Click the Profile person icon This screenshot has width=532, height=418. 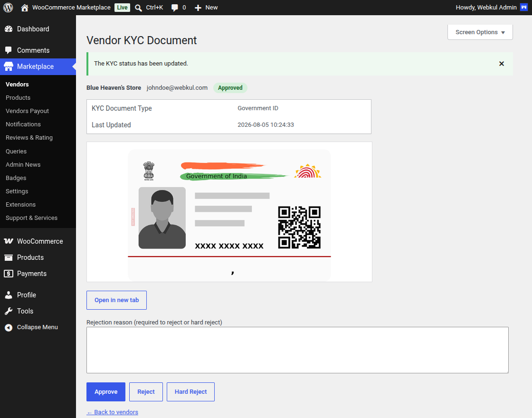tap(9, 295)
